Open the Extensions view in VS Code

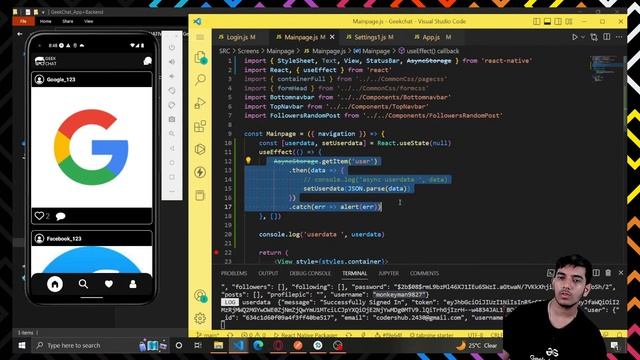[200, 126]
